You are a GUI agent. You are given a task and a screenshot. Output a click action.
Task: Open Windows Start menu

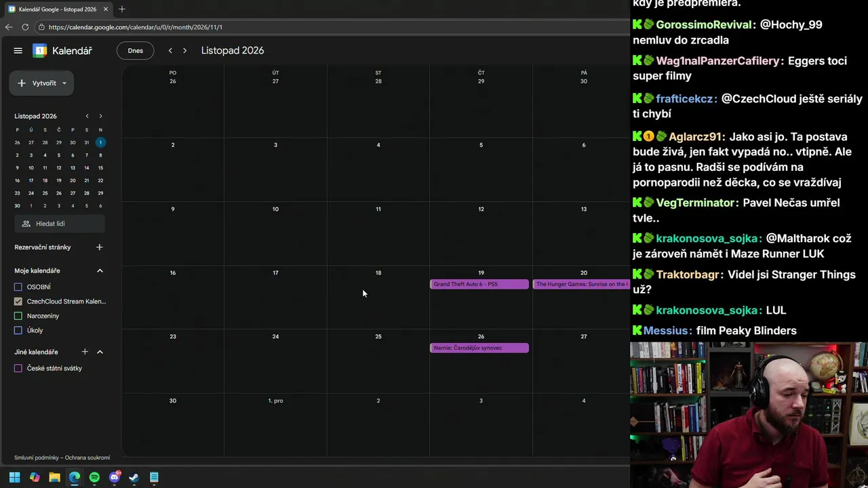click(15, 477)
